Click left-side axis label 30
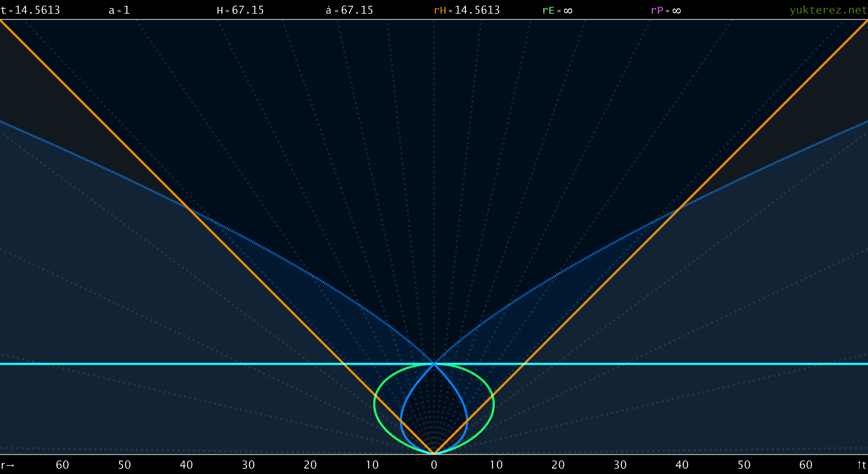Viewport: 868px width, 474px height. (248, 465)
